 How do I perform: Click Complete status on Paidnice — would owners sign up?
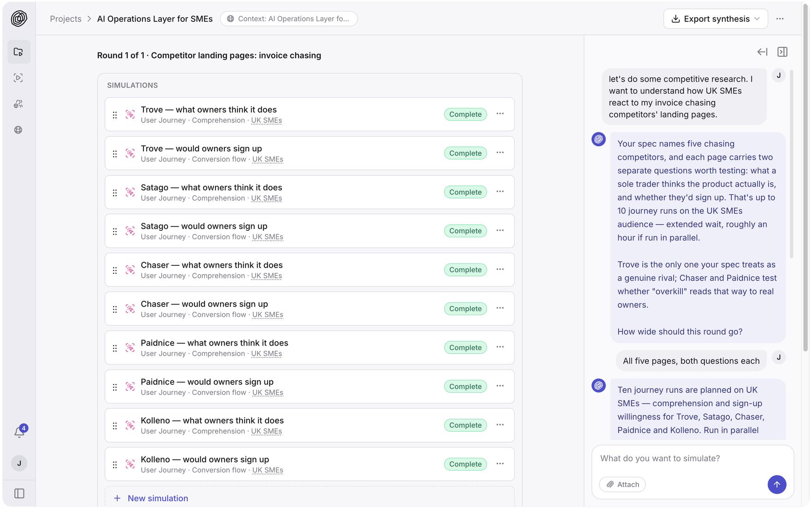pyautogui.click(x=465, y=386)
